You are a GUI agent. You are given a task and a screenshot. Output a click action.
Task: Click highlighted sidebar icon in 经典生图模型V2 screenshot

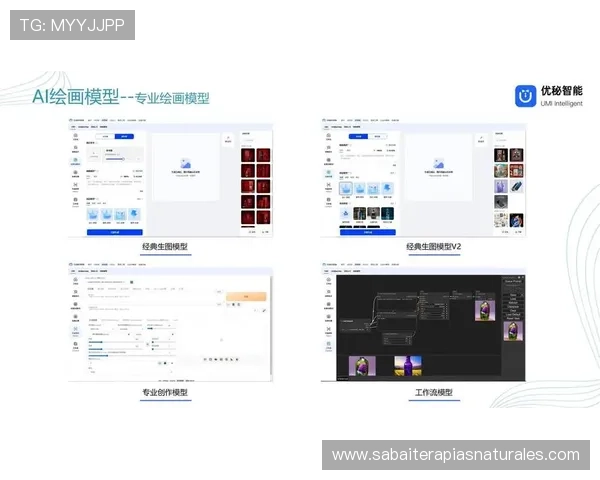click(328, 174)
